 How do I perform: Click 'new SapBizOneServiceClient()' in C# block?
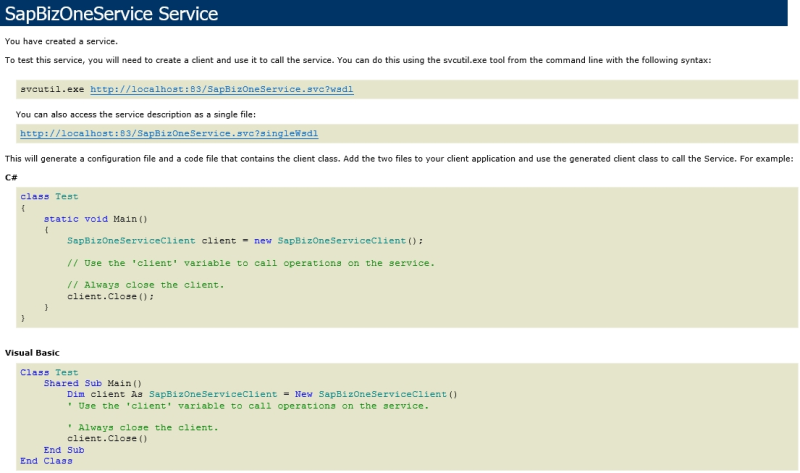click(338, 241)
